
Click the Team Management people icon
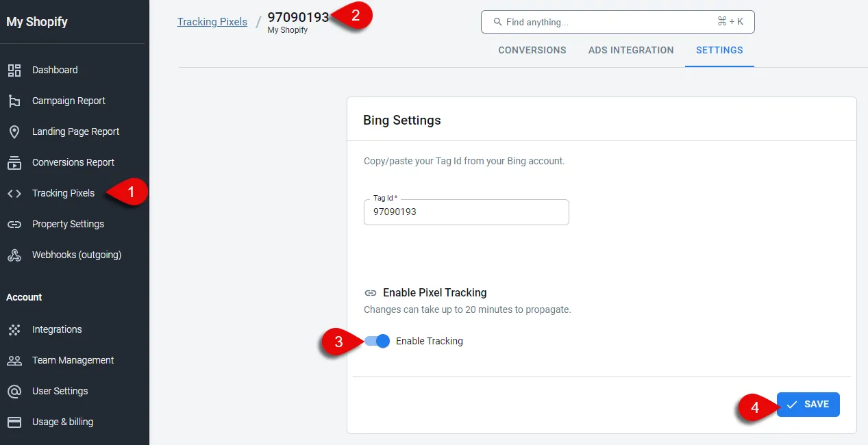tap(14, 360)
